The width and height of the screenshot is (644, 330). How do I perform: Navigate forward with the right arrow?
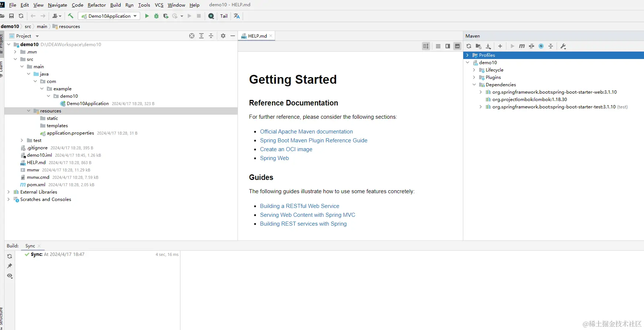click(43, 16)
